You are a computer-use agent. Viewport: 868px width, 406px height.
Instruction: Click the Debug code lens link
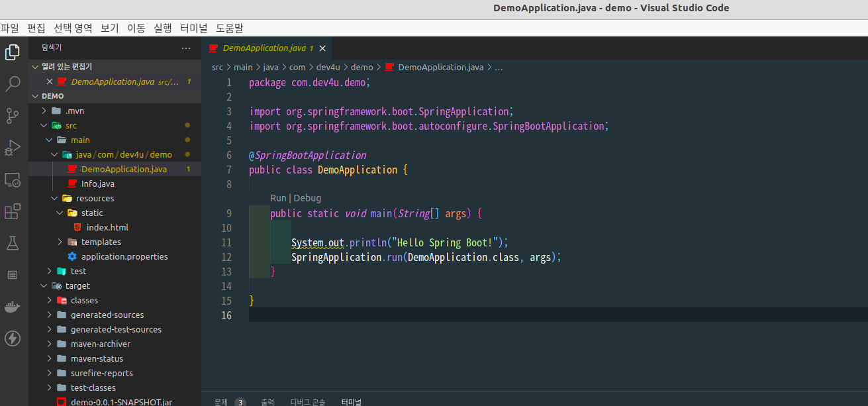pyautogui.click(x=307, y=198)
